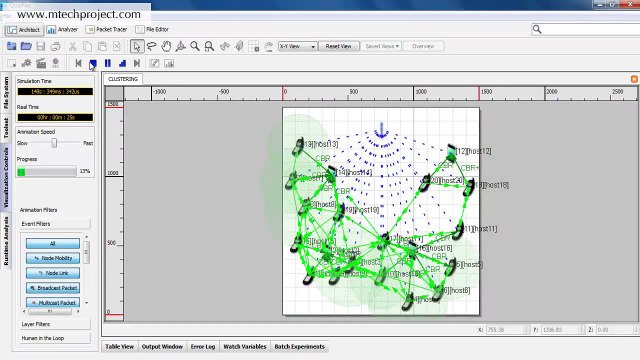Click the clapperboard record animation icon
Viewport: 640px width, 360px height.
[x=41, y=63]
